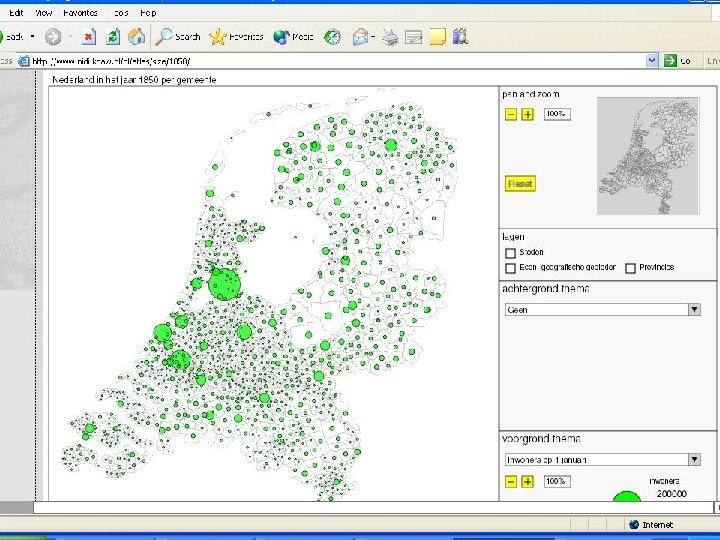The image size is (720, 540).
Task: Zoom in the map with the pan and zoom plus button
Action: tap(527, 114)
